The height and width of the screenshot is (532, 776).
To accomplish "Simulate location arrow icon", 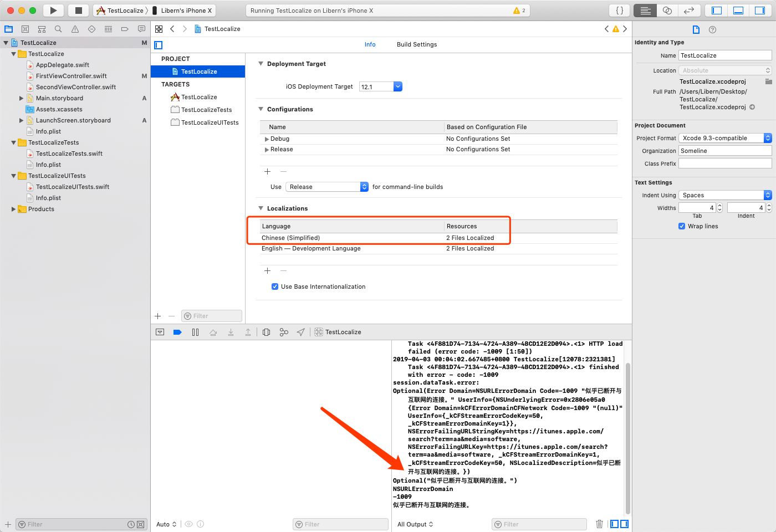I will point(300,332).
